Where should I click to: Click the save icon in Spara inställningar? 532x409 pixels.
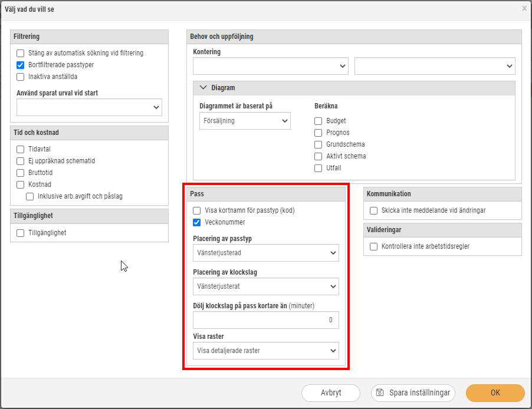[x=380, y=392]
